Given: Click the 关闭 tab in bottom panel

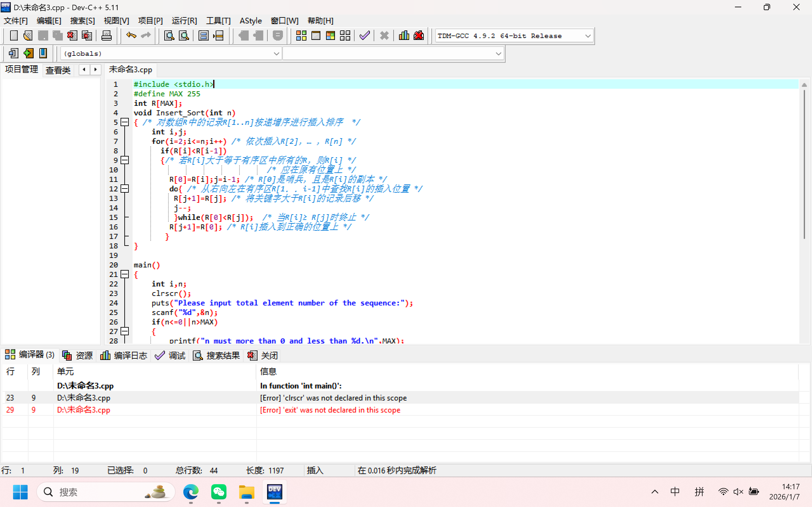Looking at the screenshot, I should pos(263,356).
